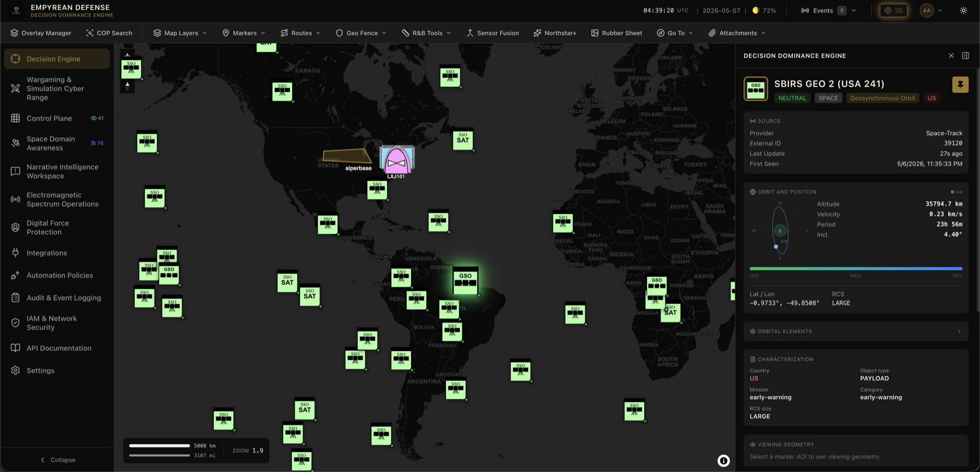Click SSO marker over Guatemala
This screenshot has width=980, height=472.
(x=327, y=223)
